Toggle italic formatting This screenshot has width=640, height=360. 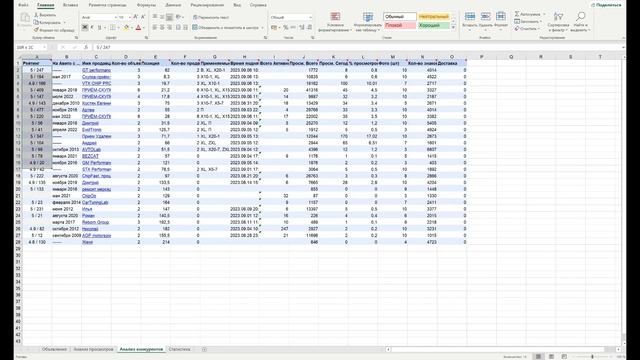[92, 28]
